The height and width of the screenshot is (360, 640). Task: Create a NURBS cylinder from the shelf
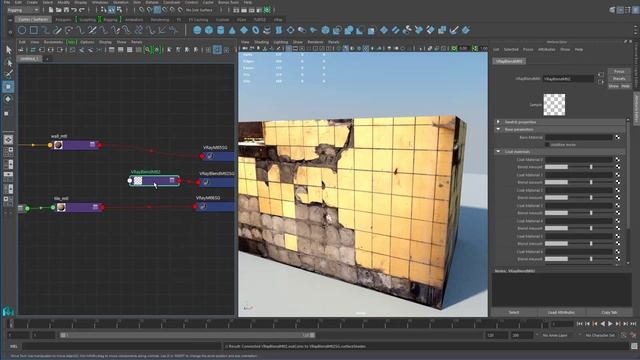click(x=220, y=30)
